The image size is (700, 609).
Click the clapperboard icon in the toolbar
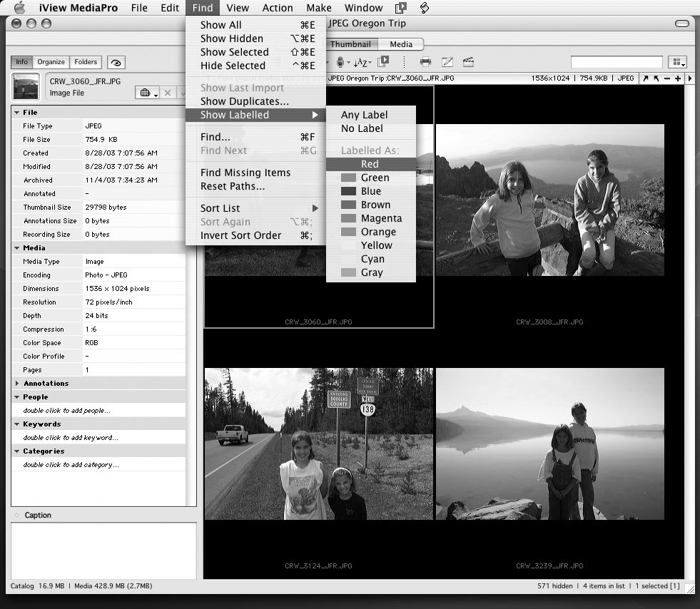point(468,62)
